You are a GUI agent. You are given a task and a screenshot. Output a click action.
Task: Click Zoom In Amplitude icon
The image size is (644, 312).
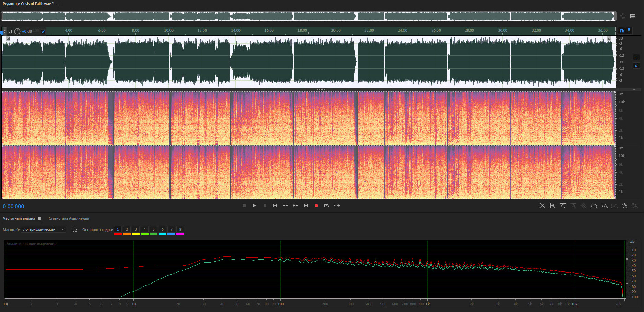[x=542, y=206]
